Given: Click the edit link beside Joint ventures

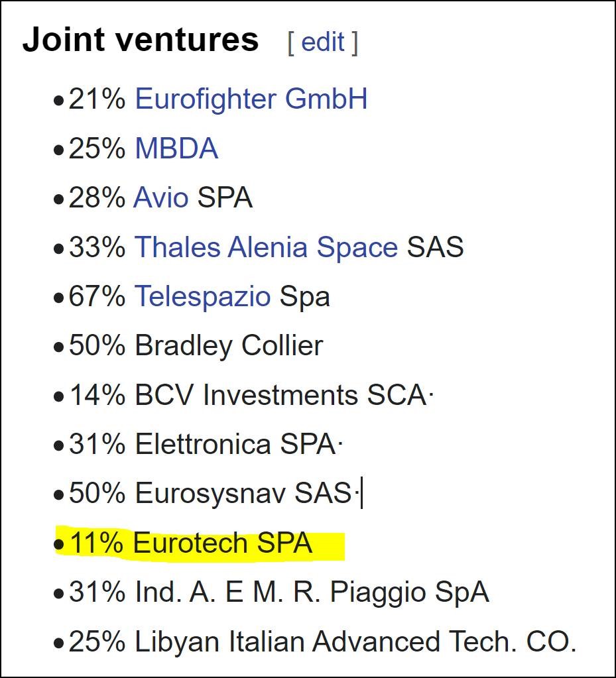Looking at the screenshot, I should click(x=323, y=42).
